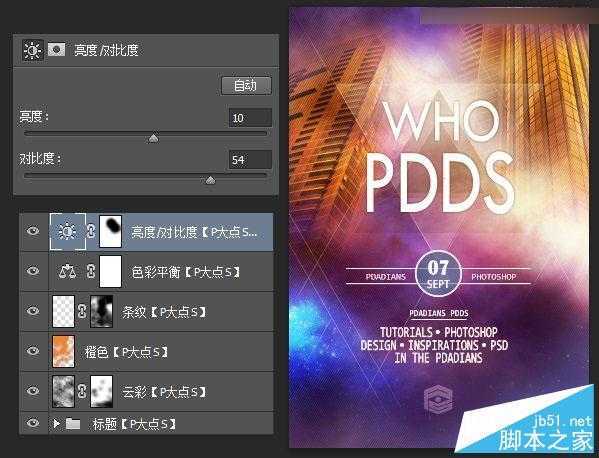Click the PHOTOSHOP label beside date circle

coord(494,277)
